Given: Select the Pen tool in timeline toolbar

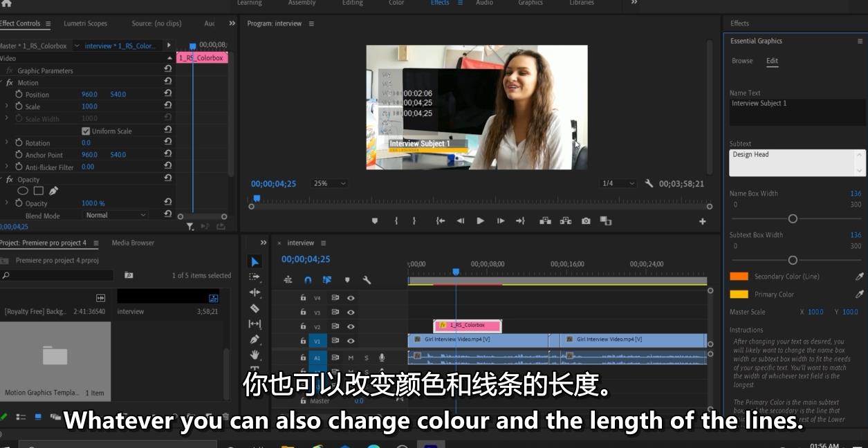Looking at the screenshot, I should coord(255,339).
